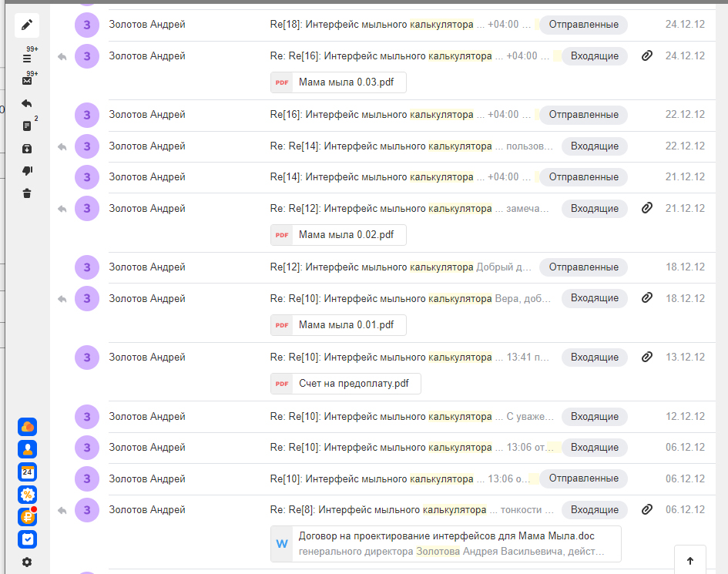Viewport: 728px width, 574px height.
Task: Open ruble app icon with red dot
Action: click(x=28, y=517)
